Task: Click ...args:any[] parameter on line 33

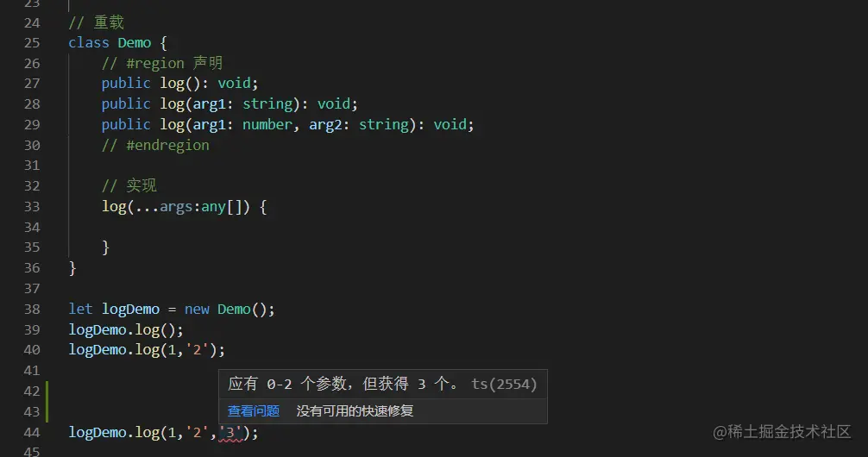Action: click(x=189, y=207)
